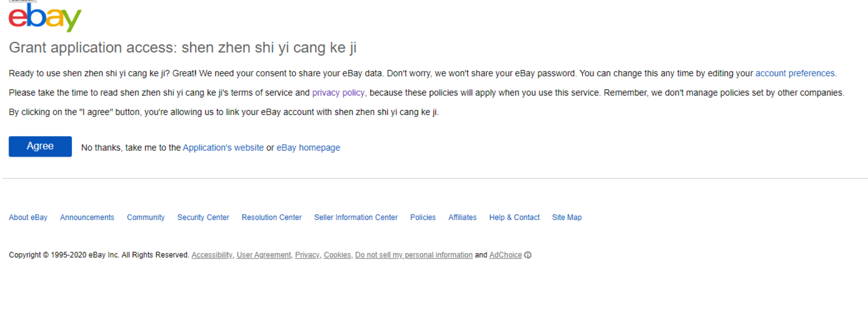The height and width of the screenshot is (310, 868).
Task: Open the account preferences link
Action: tap(794, 73)
